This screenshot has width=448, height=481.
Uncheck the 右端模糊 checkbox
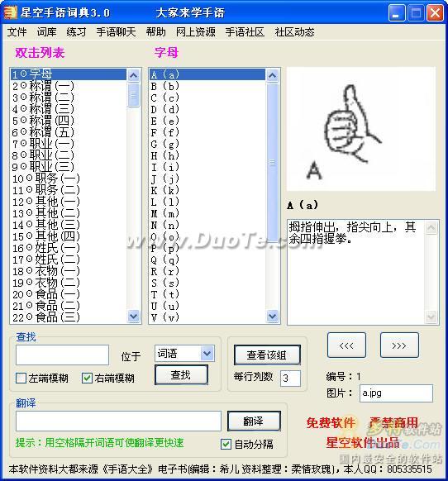click(87, 378)
